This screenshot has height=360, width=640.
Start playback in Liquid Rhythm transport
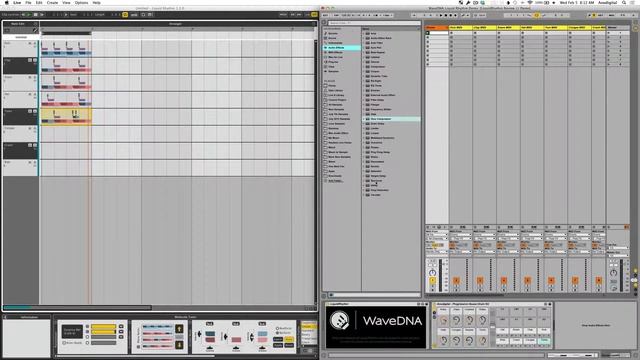(x=29, y=15)
